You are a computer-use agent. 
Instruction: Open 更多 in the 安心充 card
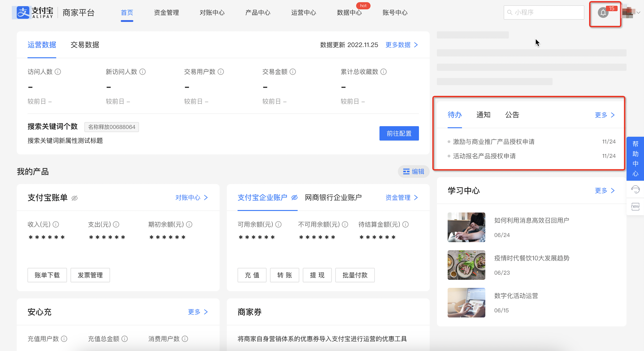(x=198, y=312)
